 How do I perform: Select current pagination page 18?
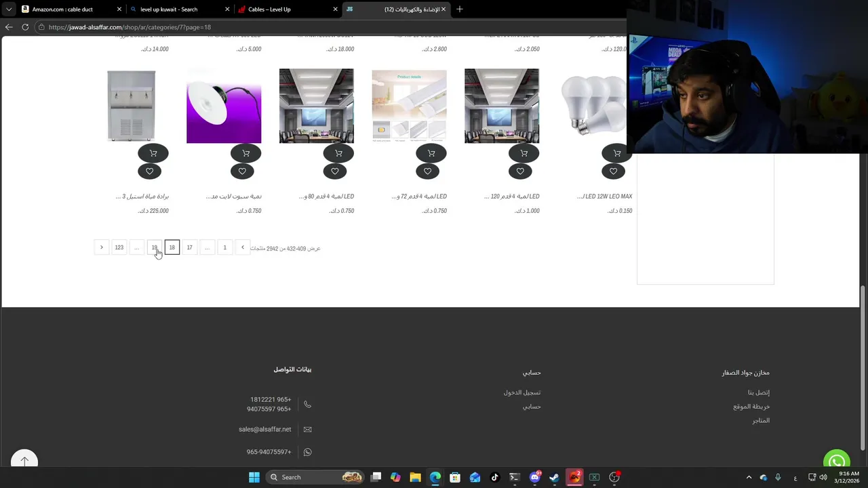(x=172, y=247)
